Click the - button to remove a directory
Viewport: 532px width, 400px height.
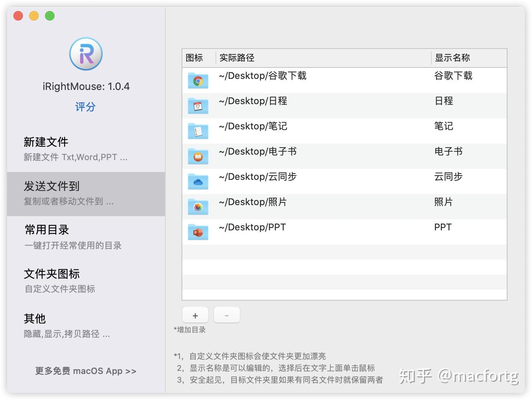coord(227,315)
